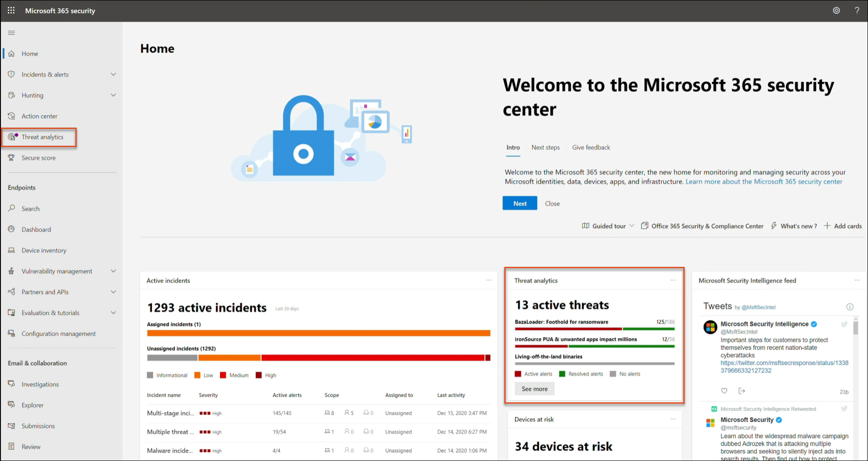Click the Living-off-the-land binaries bar
The height and width of the screenshot is (461, 868).
coord(594,363)
